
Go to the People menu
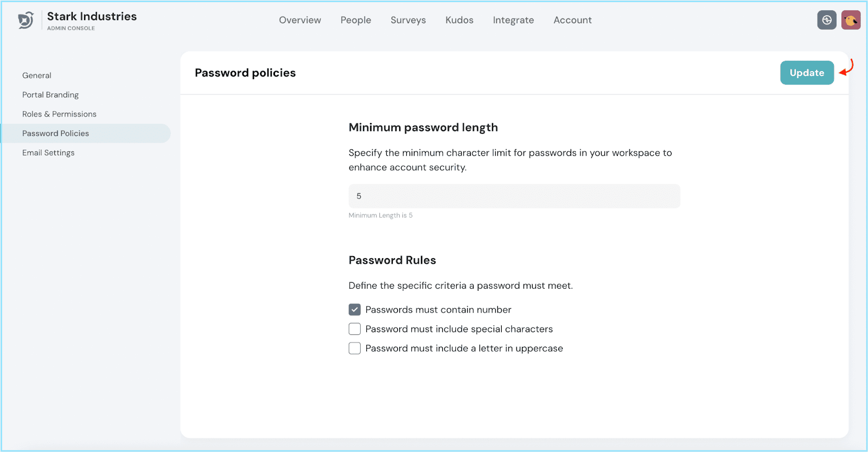[x=356, y=20]
